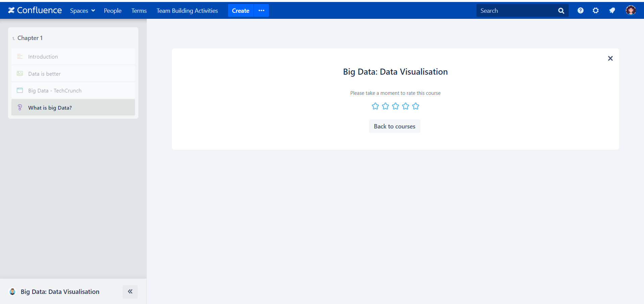644x304 pixels.
Task: Click the Confluence logo
Action: (35, 10)
